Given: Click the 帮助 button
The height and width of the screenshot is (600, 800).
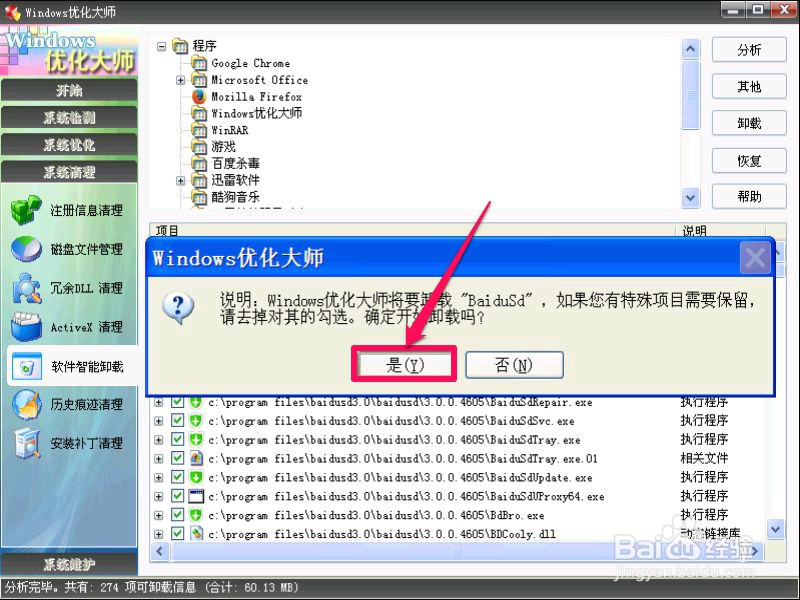Looking at the screenshot, I should click(749, 196).
